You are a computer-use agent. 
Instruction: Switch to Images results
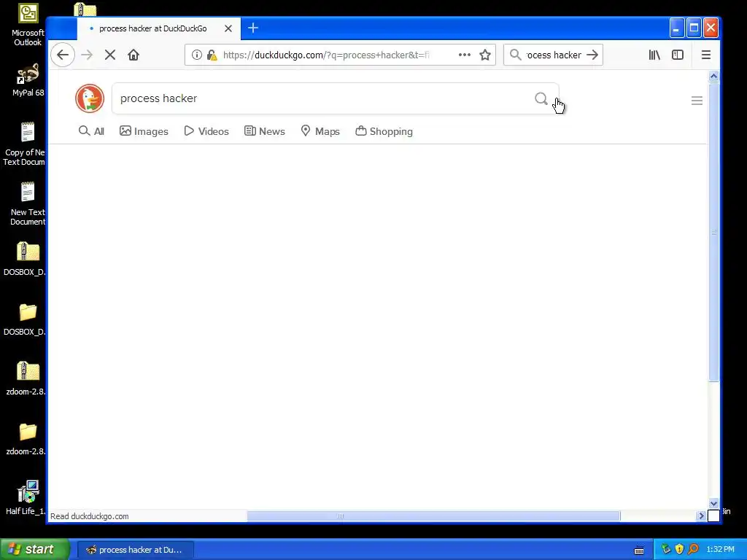pyautogui.click(x=144, y=131)
